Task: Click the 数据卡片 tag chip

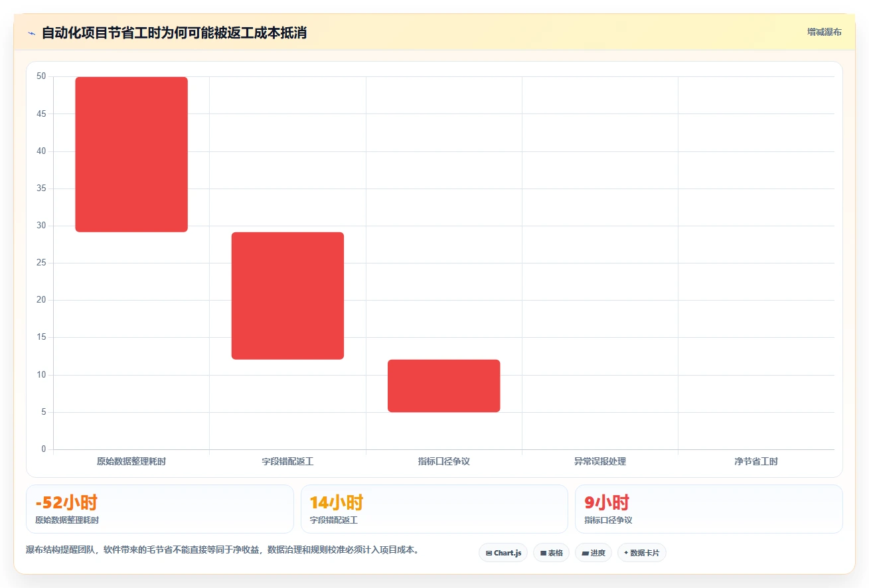Action: click(x=641, y=553)
